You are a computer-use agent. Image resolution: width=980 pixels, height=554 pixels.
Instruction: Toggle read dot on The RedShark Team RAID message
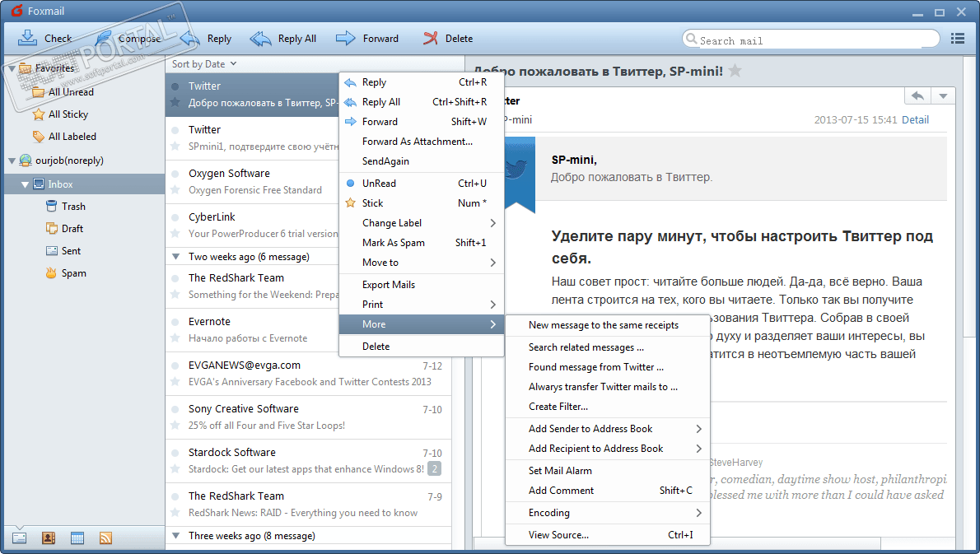point(175,496)
